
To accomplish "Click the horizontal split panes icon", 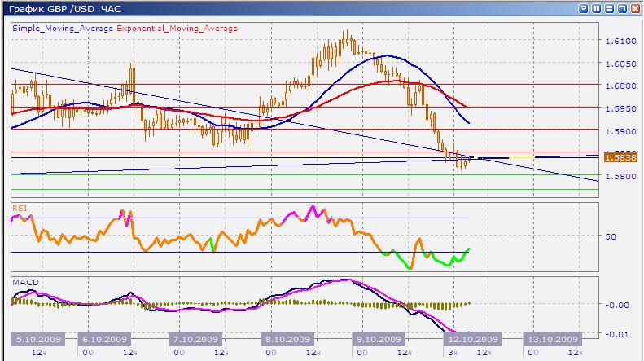I will tap(608, 7).
